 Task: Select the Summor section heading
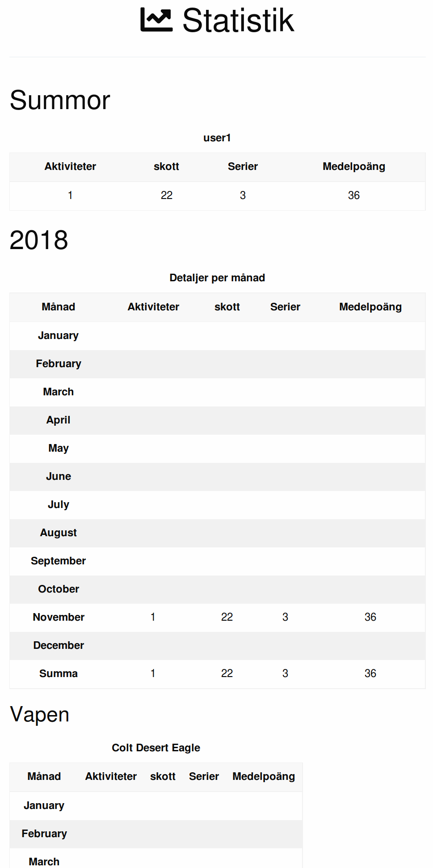pyautogui.click(x=60, y=100)
